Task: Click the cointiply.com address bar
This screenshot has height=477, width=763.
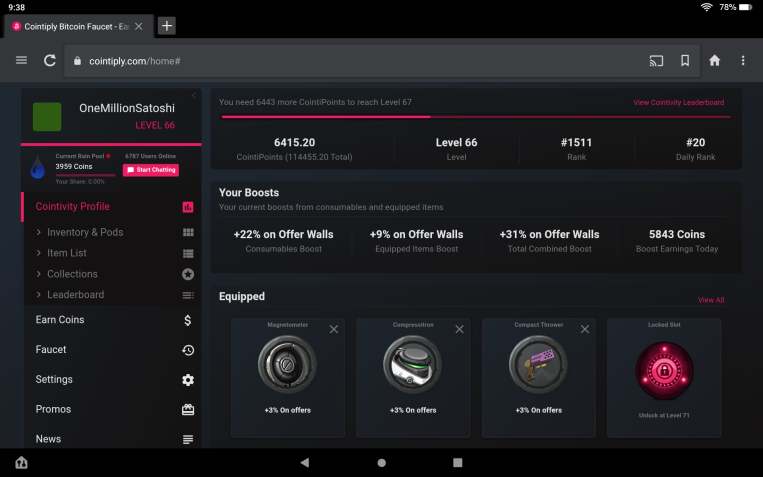Action: tap(382, 61)
